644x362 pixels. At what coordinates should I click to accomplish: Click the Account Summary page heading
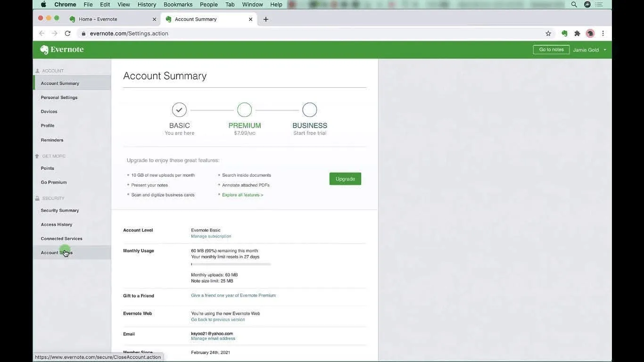(x=165, y=76)
